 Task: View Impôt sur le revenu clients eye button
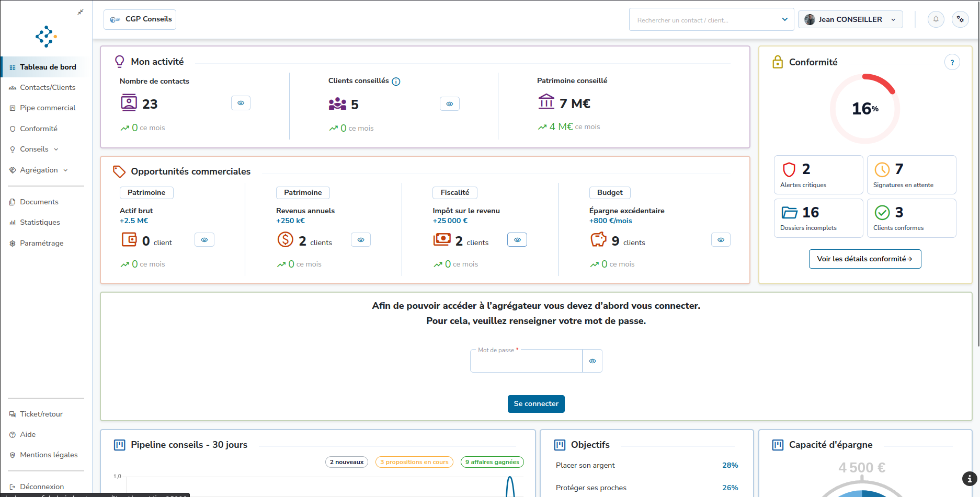pyautogui.click(x=517, y=240)
